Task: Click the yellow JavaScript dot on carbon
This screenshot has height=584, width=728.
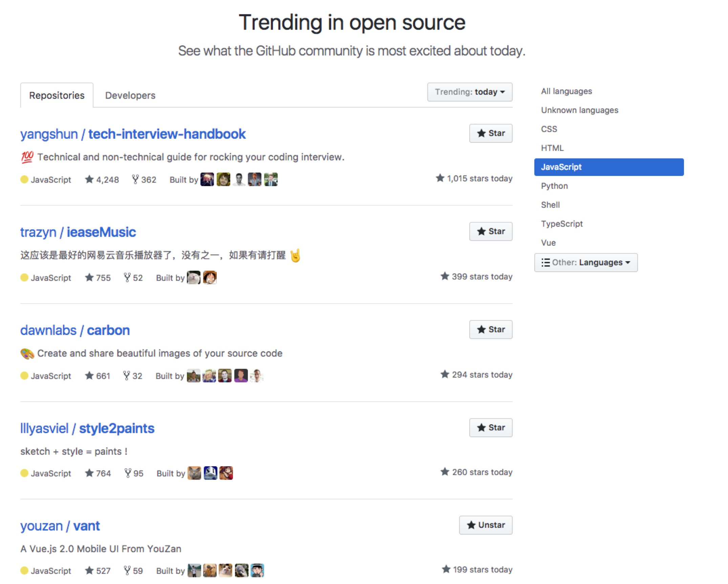Action: [x=24, y=376]
